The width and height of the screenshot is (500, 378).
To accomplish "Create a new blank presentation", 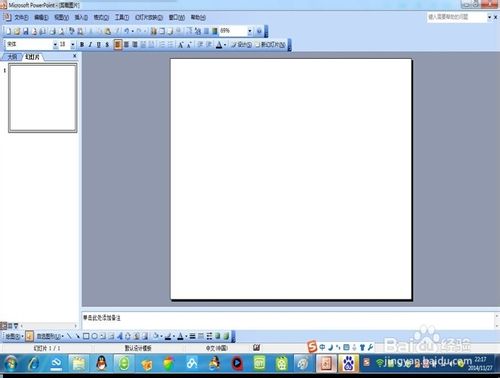I will coord(9,31).
